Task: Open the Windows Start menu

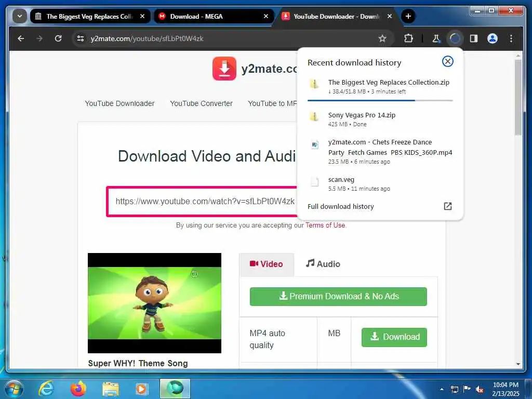Action: coord(14,389)
